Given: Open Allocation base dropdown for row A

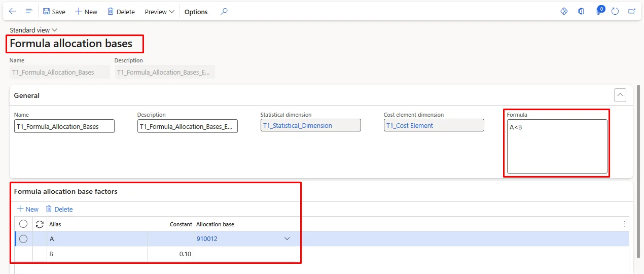Looking at the screenshot, I should tap(287, 238).
